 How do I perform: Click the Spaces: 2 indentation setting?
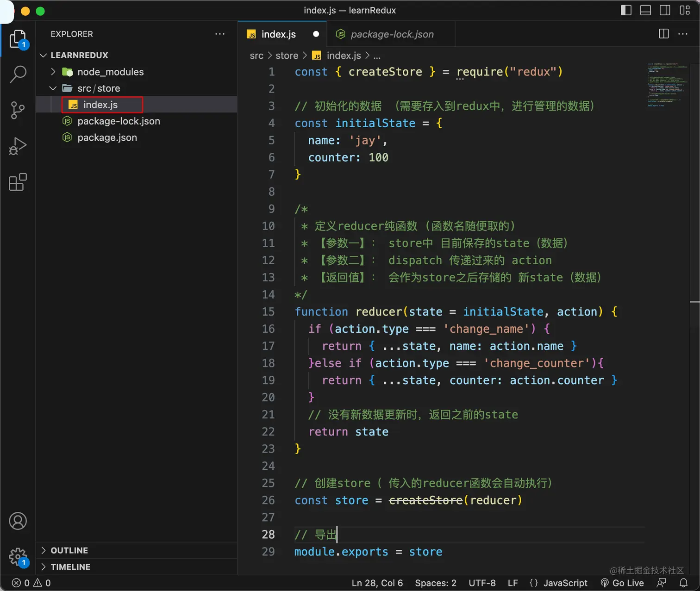click(435, 583)
